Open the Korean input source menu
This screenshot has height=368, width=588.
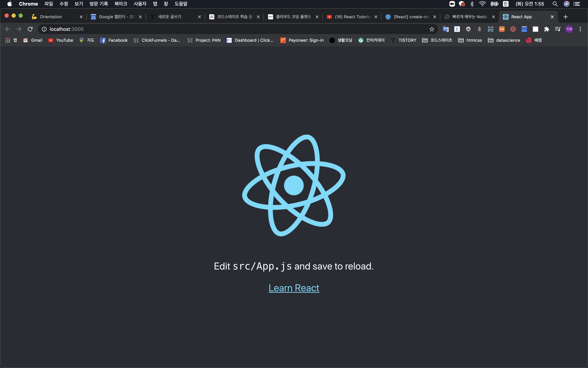click(x=506, y=4)
